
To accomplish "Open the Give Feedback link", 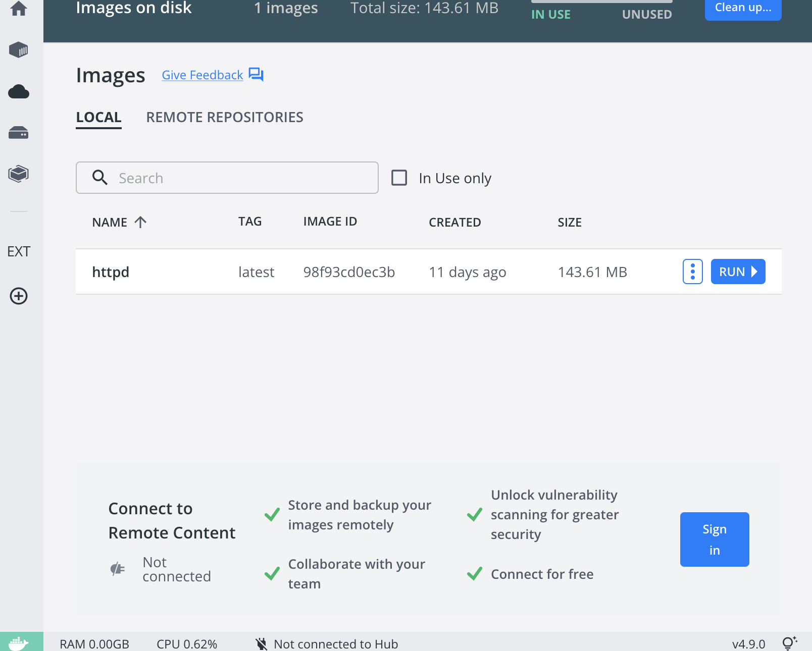I will pos(202,75).
